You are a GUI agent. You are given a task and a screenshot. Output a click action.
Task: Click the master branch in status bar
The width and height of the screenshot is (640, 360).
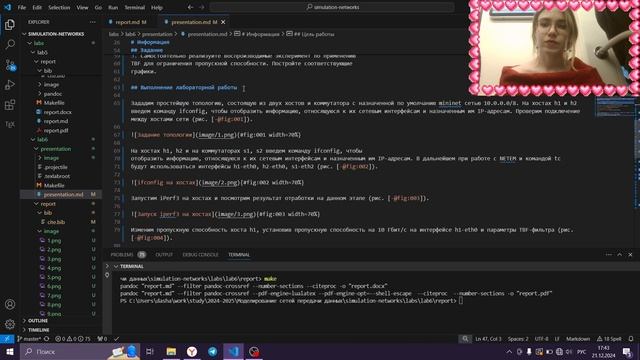[x=29, y=339]
